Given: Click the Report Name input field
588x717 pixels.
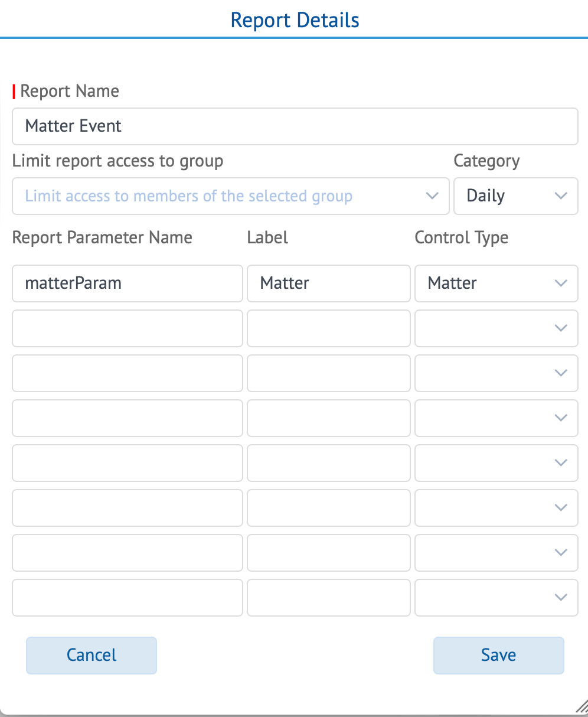Looking at the screenshot, I should pos(295,126).
